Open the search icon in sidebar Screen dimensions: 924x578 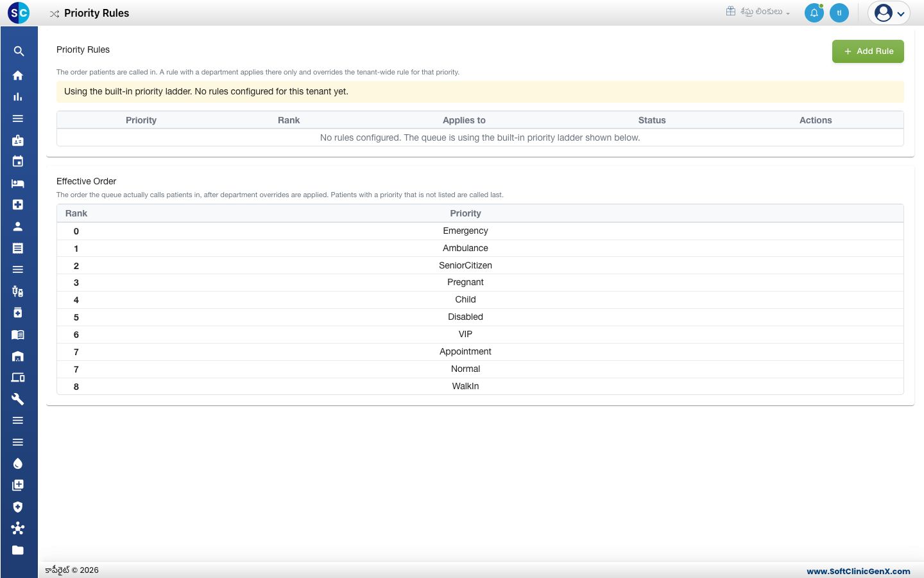(19, 51)
